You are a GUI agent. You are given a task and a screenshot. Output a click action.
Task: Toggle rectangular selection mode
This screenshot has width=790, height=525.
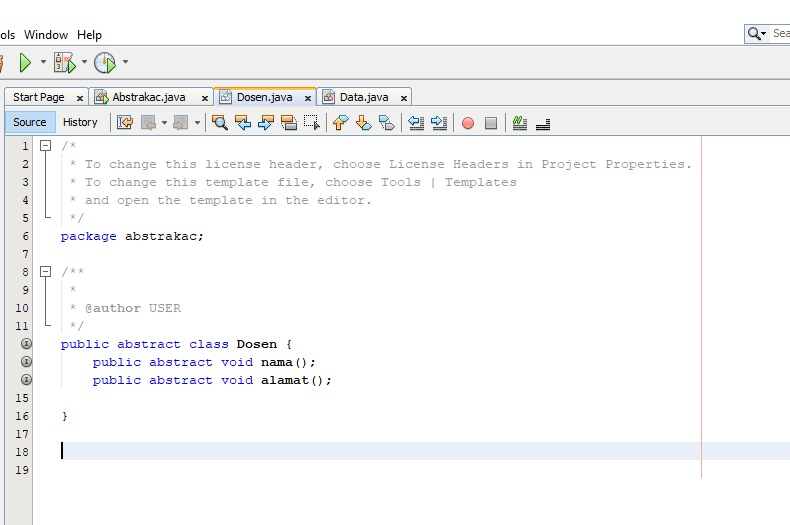coord(312,123)
